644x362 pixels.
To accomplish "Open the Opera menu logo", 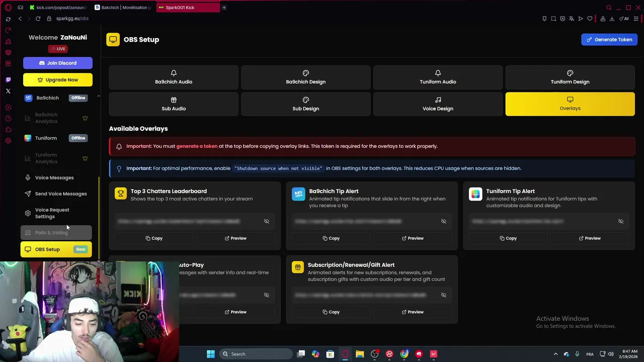I will 8,8.
